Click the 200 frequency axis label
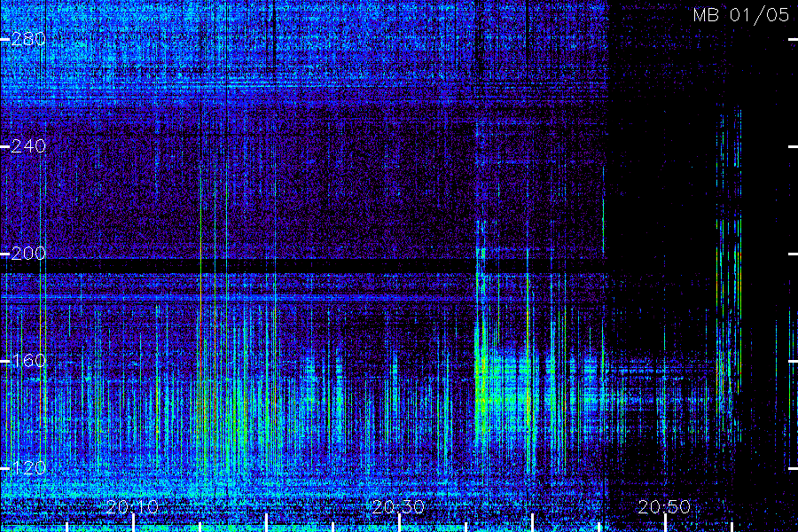 click(x=28, y=254)
